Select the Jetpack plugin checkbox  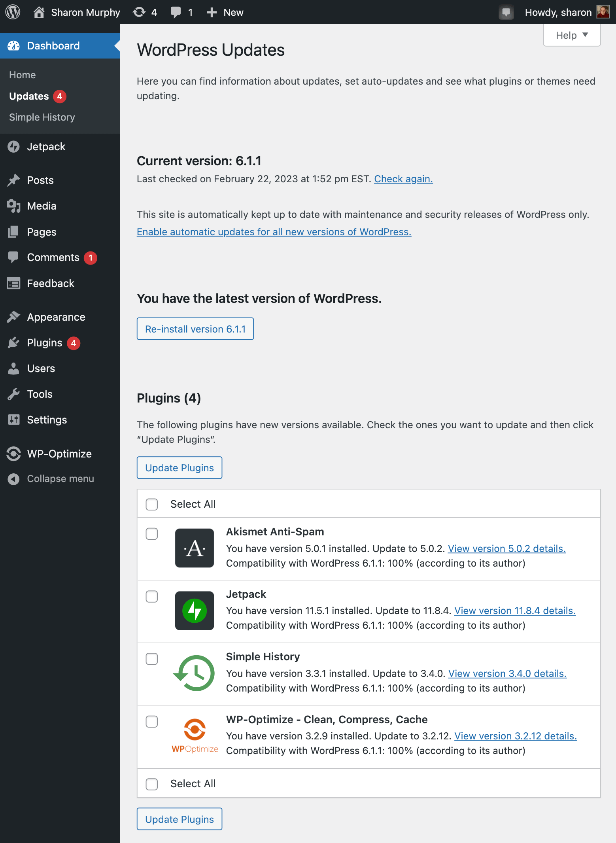click(x=152, y=596)
